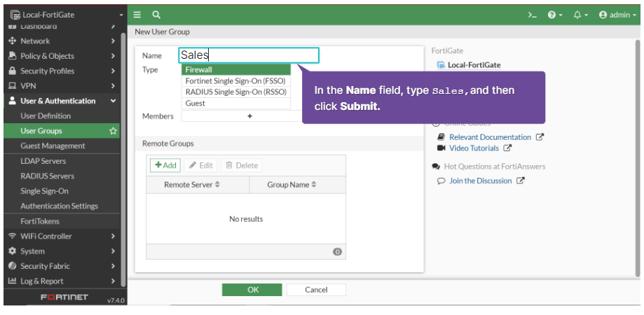Click the sidebar vertical scrollbar
Image resolution: width=644 pixels, height=315 pixels.
[x=123, y=160]
